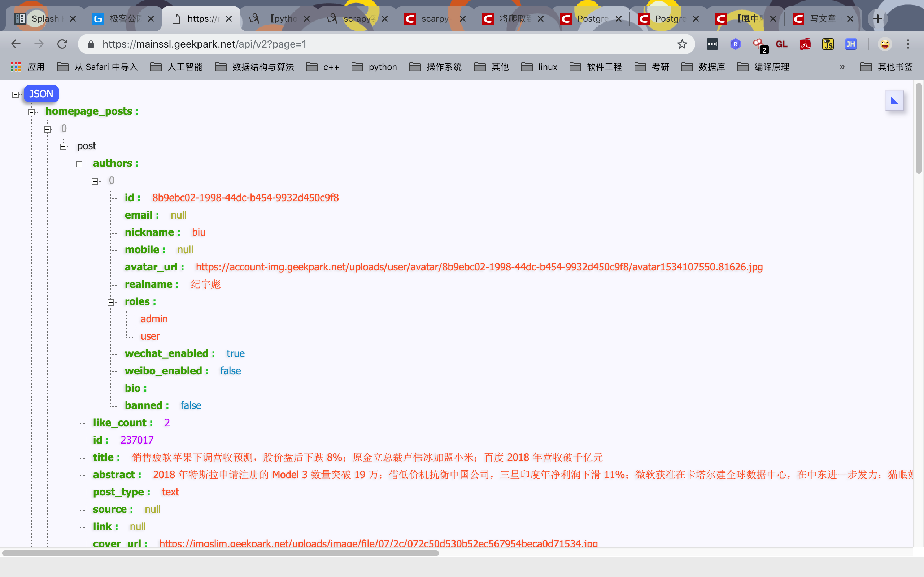Show hidden bookmarks with double chevron
Image resolution: width=924 pixels, height=577 pixels.
[842, 67]
